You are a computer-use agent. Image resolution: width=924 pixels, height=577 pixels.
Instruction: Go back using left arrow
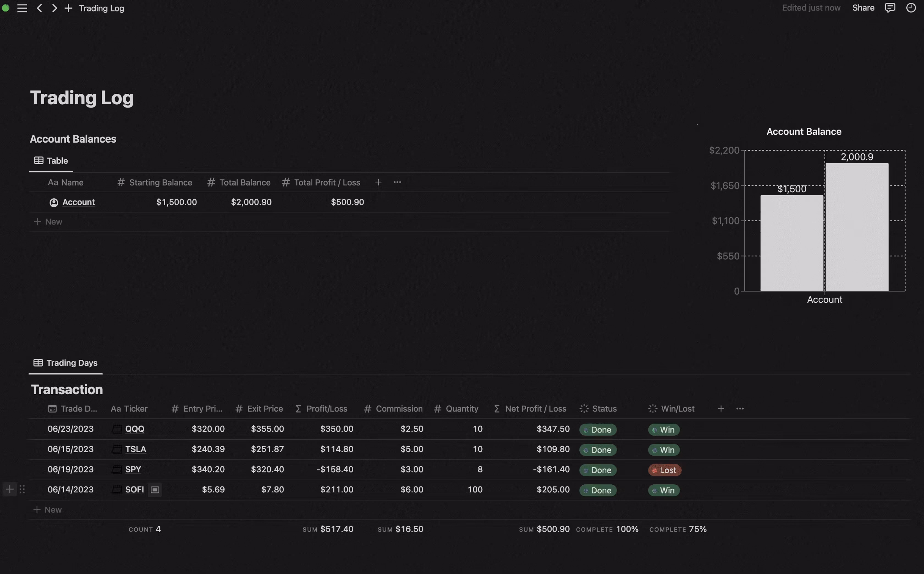39,8
